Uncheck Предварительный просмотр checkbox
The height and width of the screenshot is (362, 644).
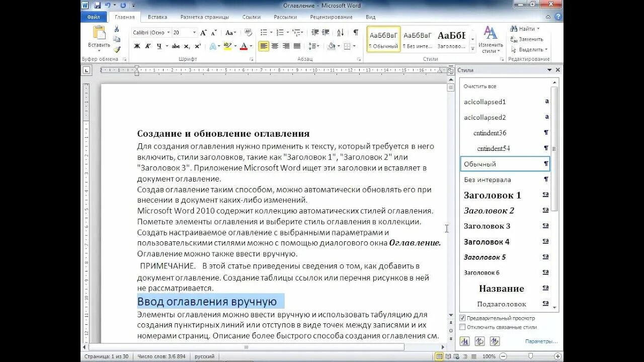(x=462, y=318)
